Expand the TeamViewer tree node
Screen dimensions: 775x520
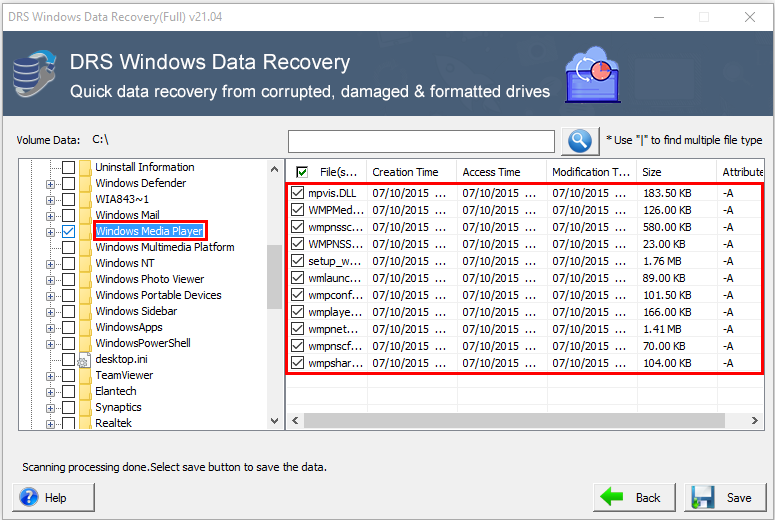point(50,377)
